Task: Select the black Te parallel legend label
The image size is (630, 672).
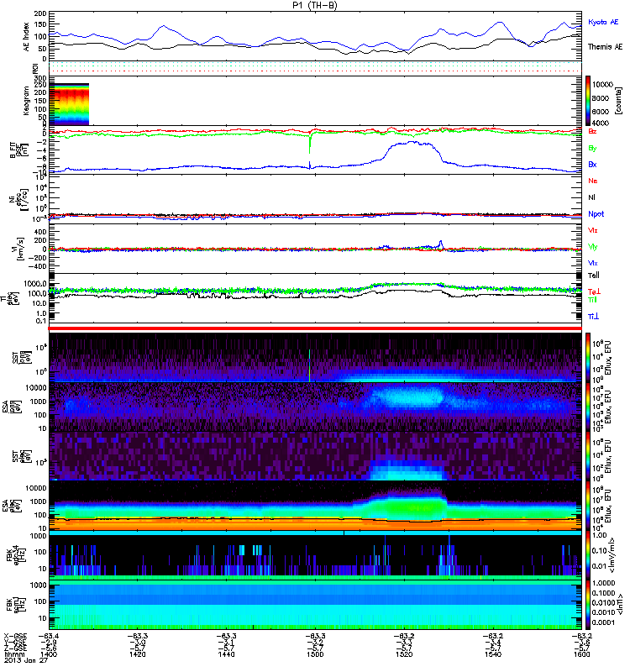Action: pyautogui.click(x=593, y=276)
